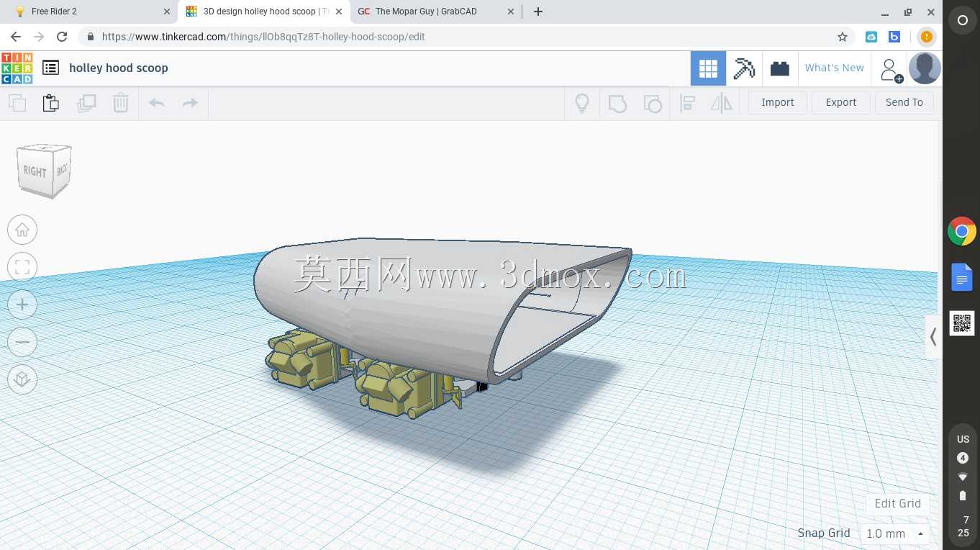Image resolution: width=980 pixels, height=550 pixels.
Task: Switch to 3D design grid view
Action: coord(708,68)
